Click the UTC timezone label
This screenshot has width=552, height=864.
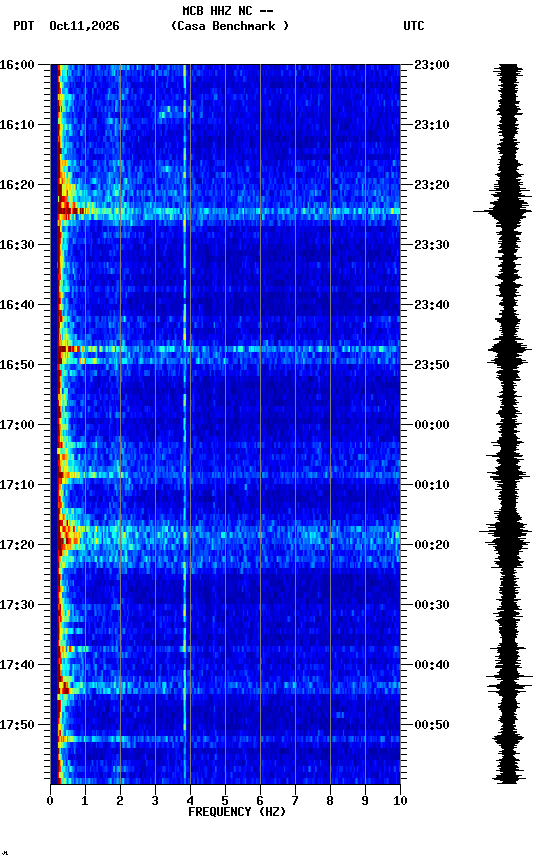[414, 26]
